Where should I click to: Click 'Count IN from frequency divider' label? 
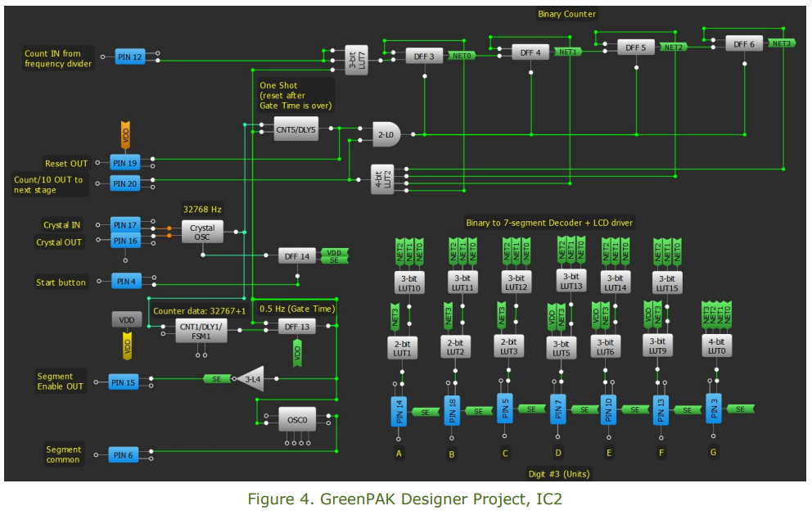coord(58,59)
